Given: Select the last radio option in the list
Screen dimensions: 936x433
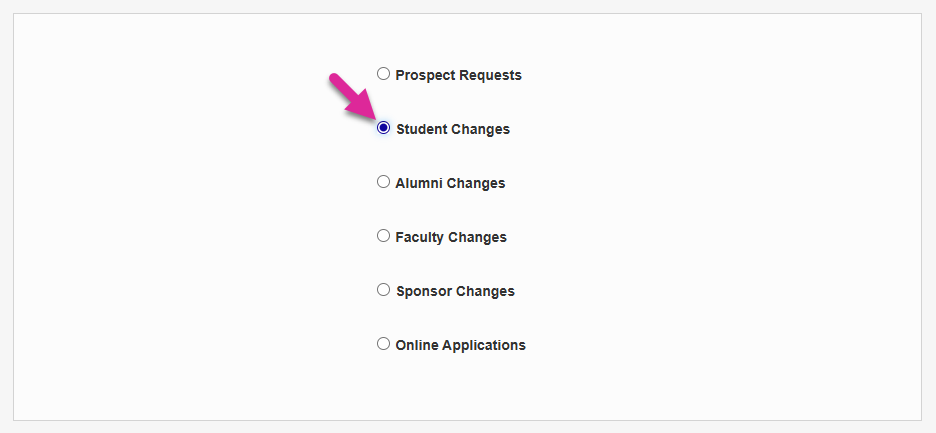Looking at the screenshot, I should 383,344.
